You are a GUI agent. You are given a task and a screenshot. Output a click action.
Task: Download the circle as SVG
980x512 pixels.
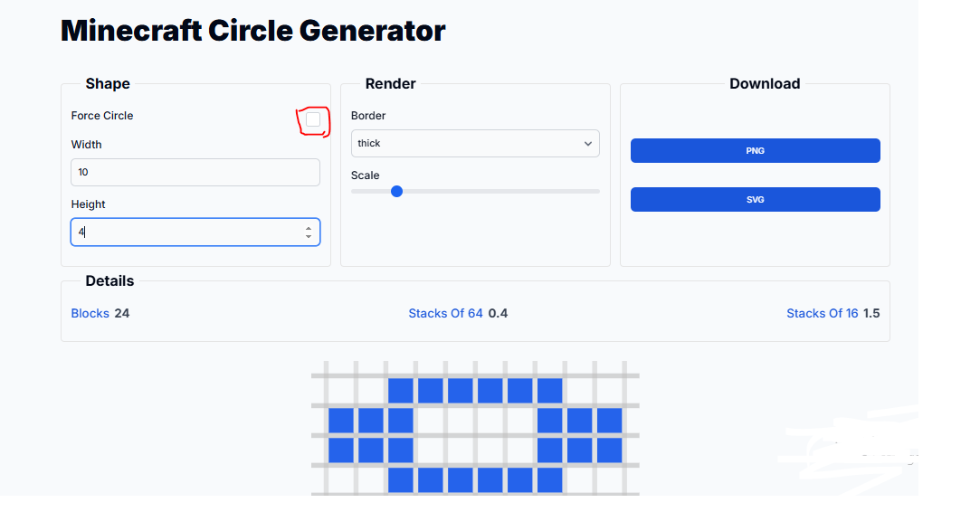pos(755,200)
